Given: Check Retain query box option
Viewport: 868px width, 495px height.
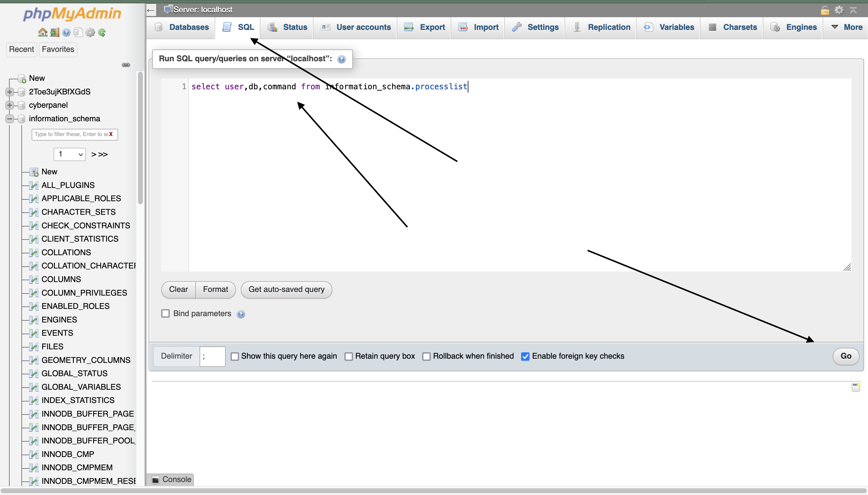Looking at the screenshot, I should click(x=349, y=356).
